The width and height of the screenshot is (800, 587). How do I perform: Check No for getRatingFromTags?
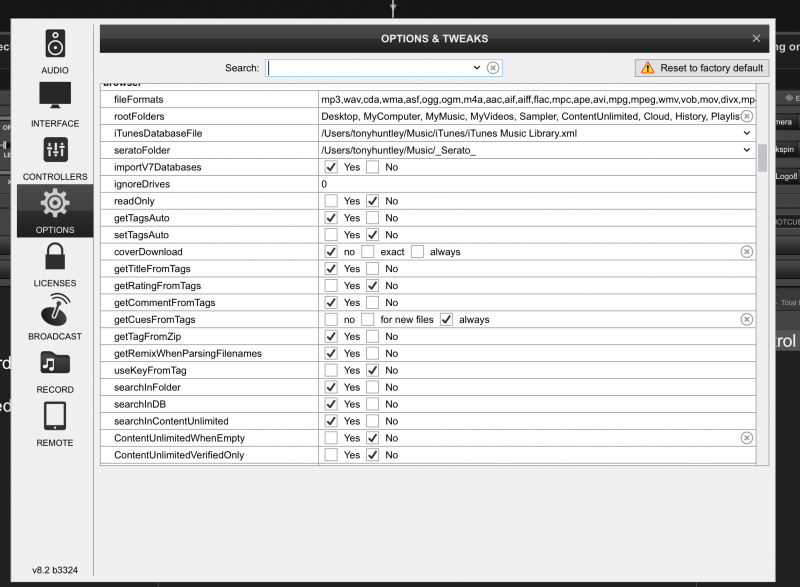coord(372,286)
